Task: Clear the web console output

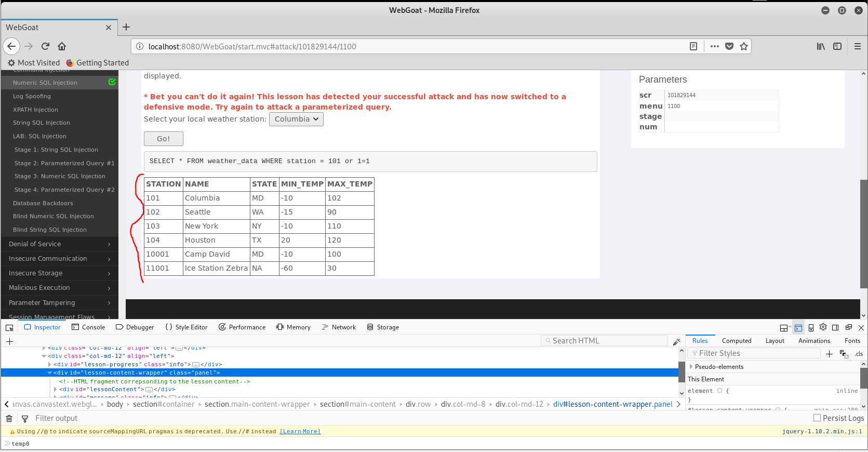Action: tap(9, 418)
